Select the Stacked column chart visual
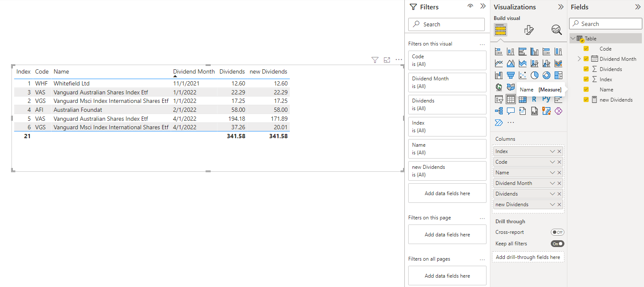Image resolution: width=644 pixels, height=287 pixels. pos(511,51)
